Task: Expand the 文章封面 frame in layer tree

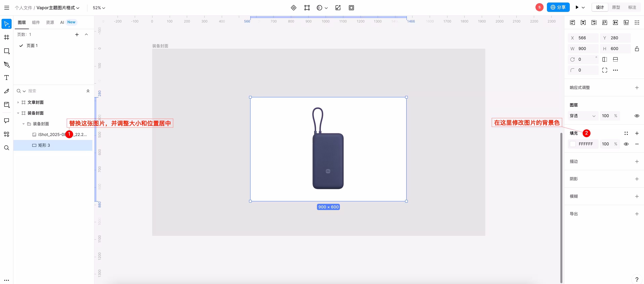Action: tap(18, 102)
